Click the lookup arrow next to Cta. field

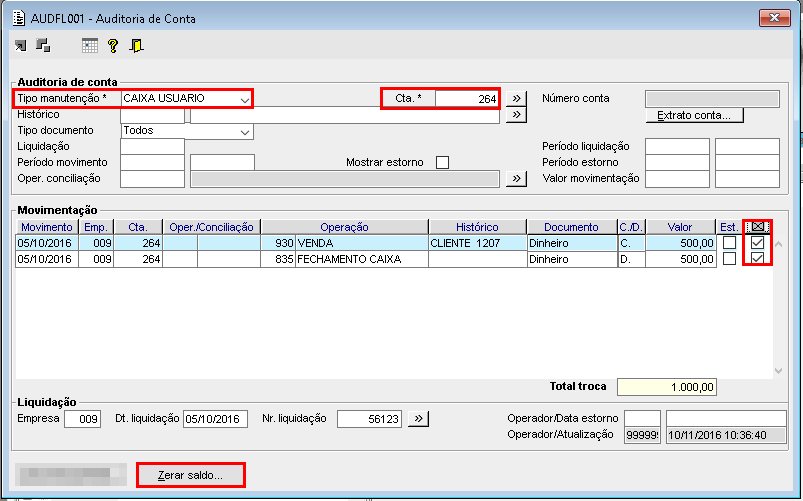coord(516,98)
